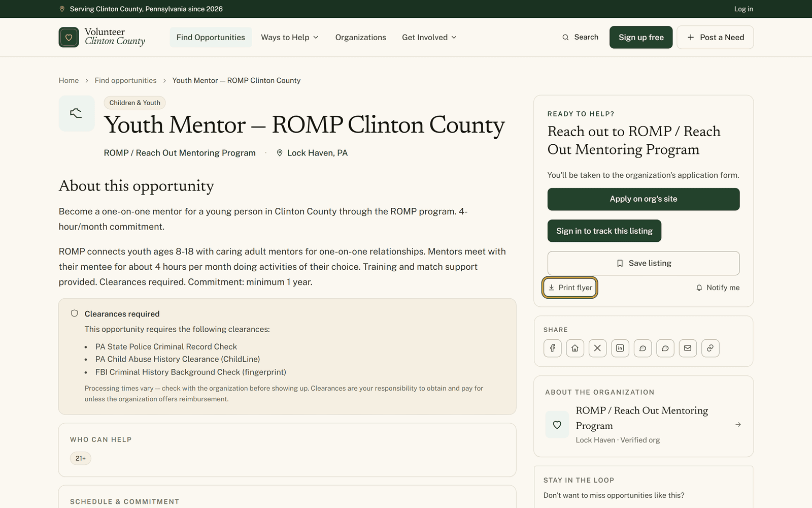Click the 21+ age tag
Screen dimensions: 812x508
(80, 458)
